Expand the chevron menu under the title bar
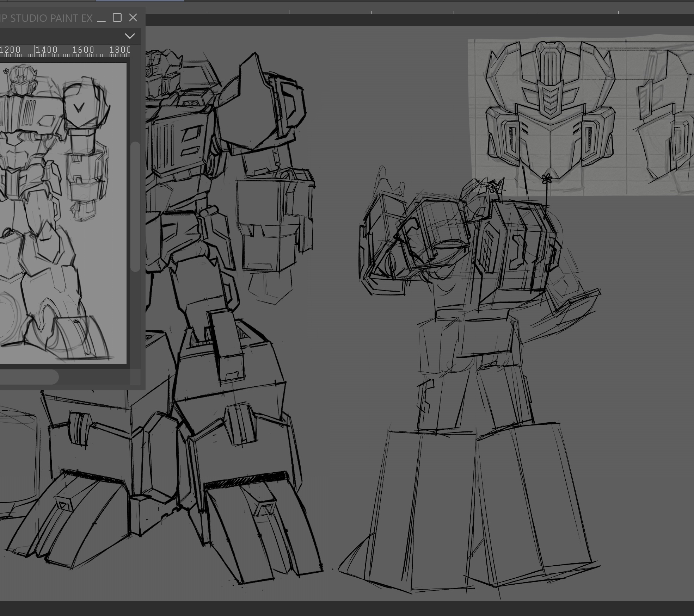The image size is (694, 616). 130,36
